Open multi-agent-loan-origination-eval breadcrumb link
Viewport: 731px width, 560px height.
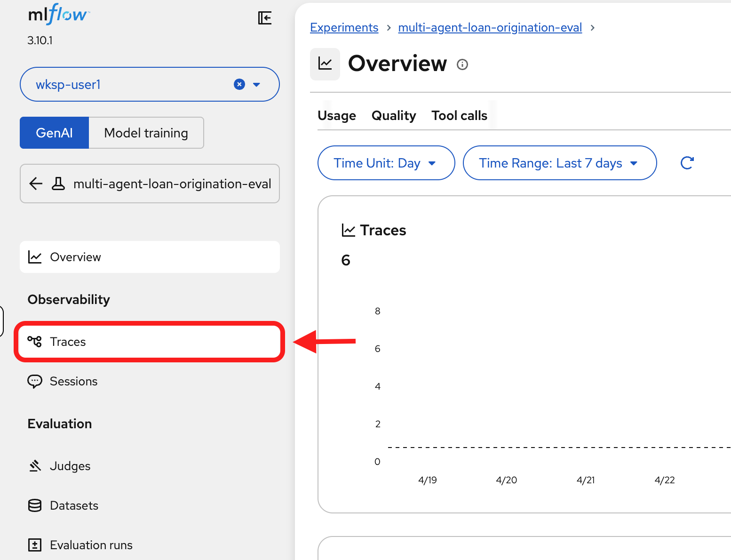point(490,27)
